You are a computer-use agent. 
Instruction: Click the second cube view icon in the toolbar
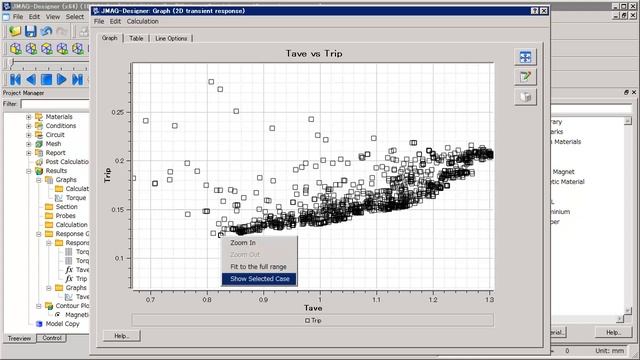(31, 49)
